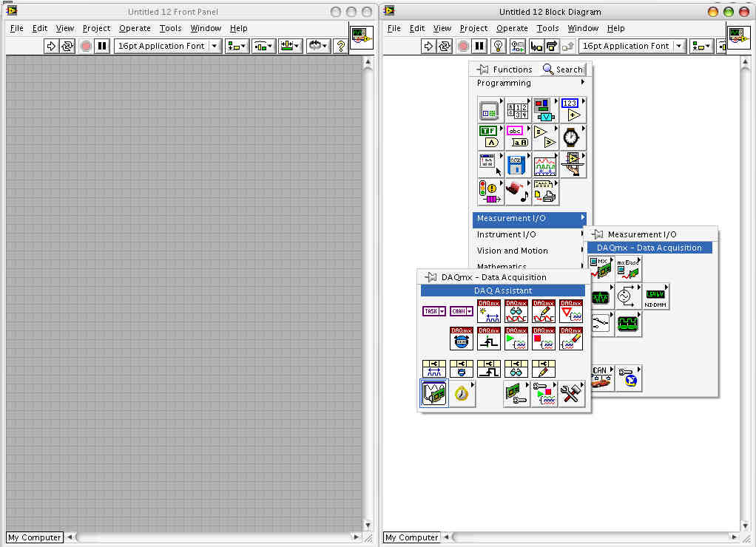Select the DAQmx Write VI with pencil
The image size is (756, 547).
coord(544,311)
